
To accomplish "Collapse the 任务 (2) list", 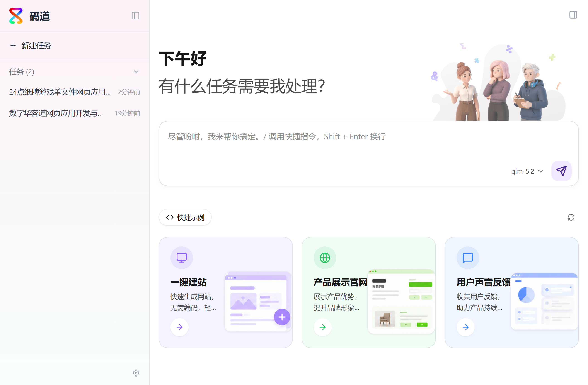I will pyautogui.click(x=136, y=72).
